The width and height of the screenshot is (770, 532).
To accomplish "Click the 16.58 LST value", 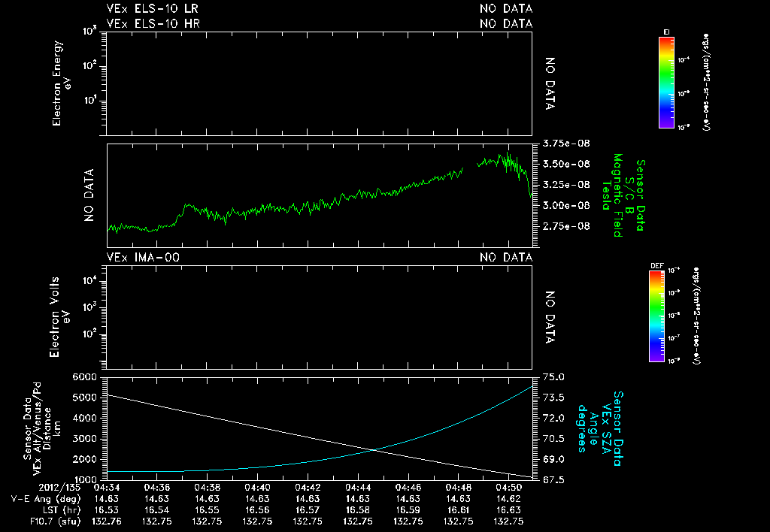I will [x=358, y=510].
